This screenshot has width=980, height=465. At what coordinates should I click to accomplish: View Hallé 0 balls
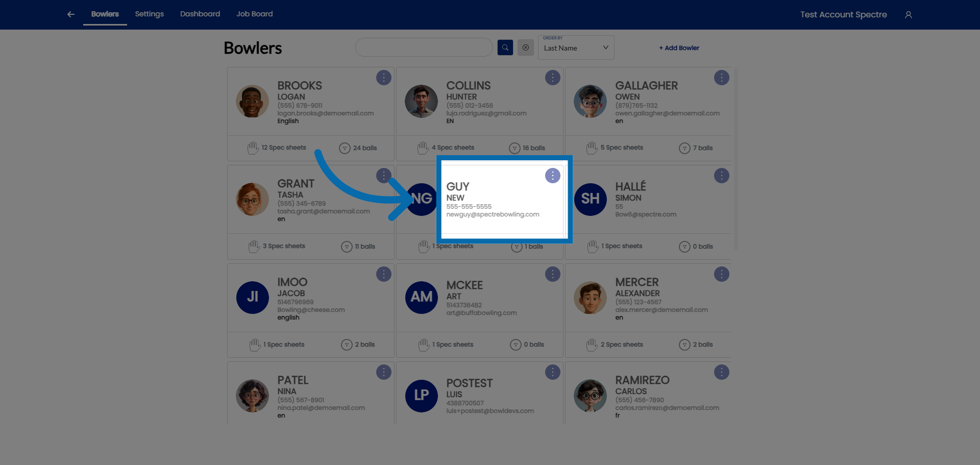point(696,247)
